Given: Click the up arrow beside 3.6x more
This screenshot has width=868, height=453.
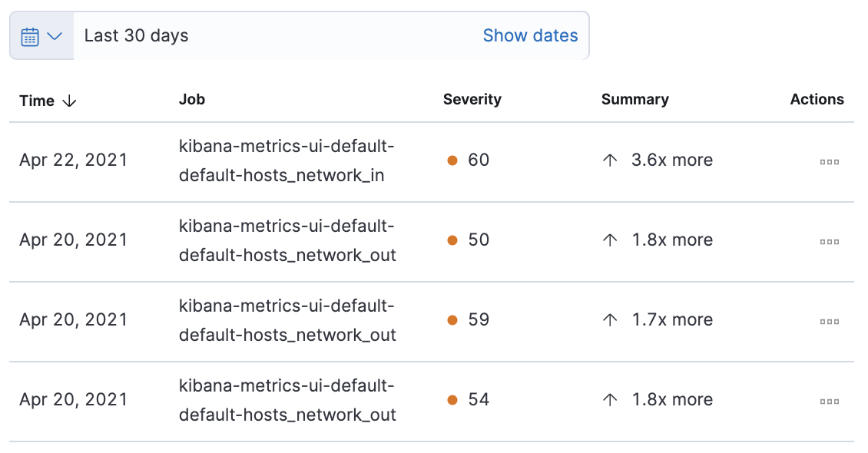Looking at the screenshot, I should click(x=610, y=160).
